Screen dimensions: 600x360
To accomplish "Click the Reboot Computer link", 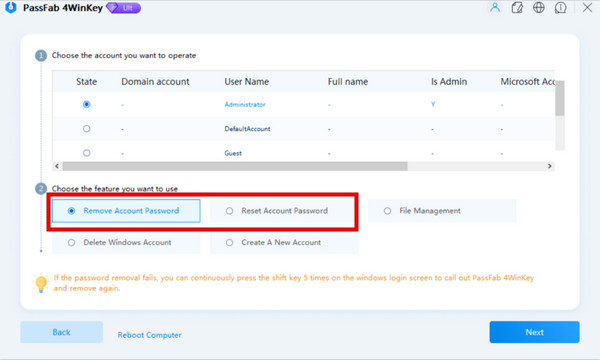I will (x=149, y=335).
